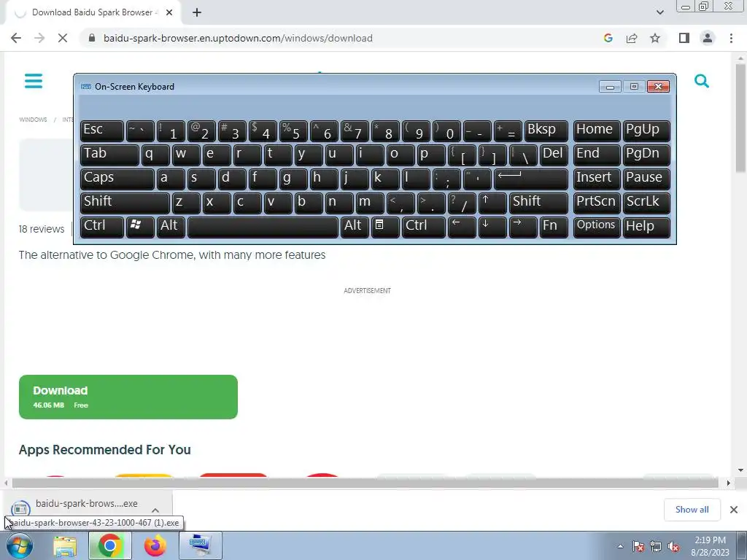The width and height of the screenshot is (747, 560).
Task: Close the downloads bar
Action: 734,510
